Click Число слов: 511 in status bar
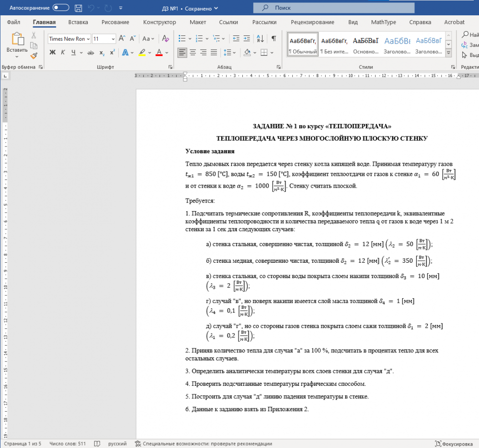Image resolution: width=479 pixels, height=448 pixels. pos(68,444)
